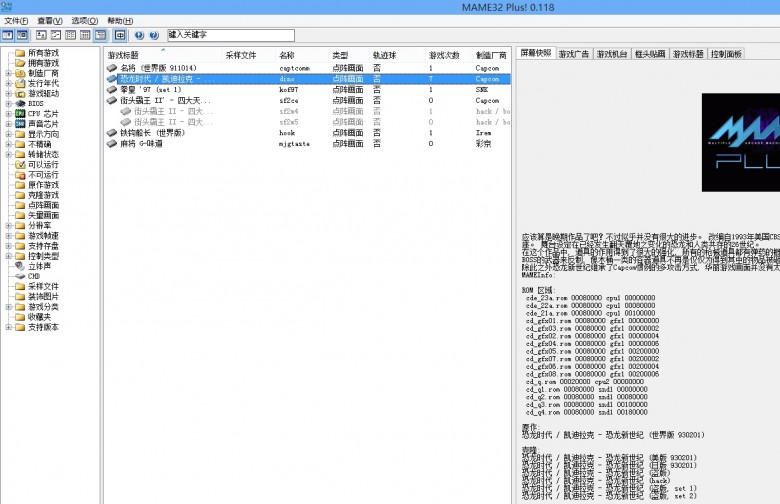
Task: Click gray clone icon beside sf2m5 row
Action: click(126, 122)
